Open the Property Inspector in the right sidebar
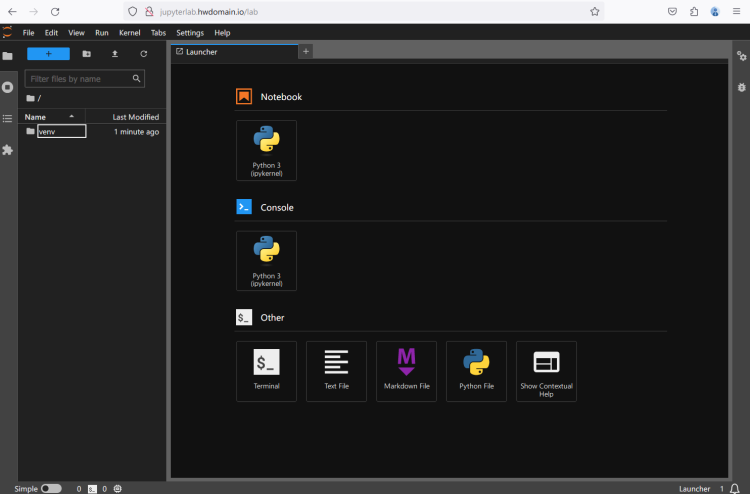This screenshot has height=494, width=750. 741,56
